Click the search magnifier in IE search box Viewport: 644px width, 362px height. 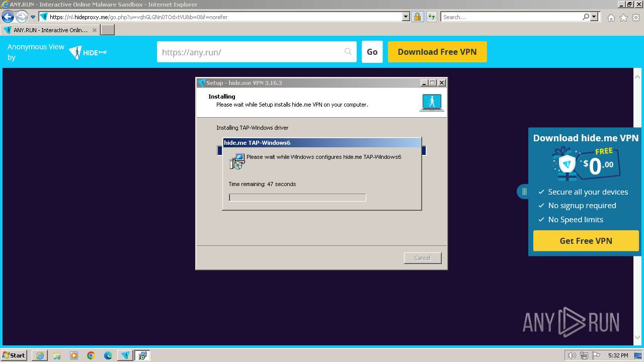pyautogui.click(x=586, y=17)
